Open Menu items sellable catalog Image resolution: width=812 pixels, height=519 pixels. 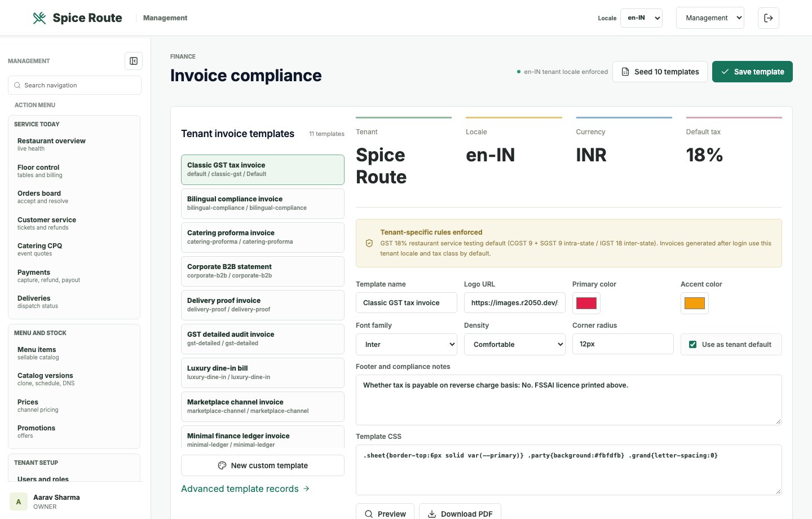[x=74, y=353]
